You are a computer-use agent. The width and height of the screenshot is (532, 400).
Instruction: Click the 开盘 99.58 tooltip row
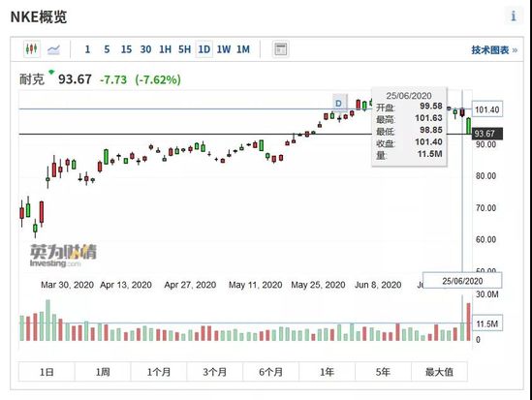(409, 107)
